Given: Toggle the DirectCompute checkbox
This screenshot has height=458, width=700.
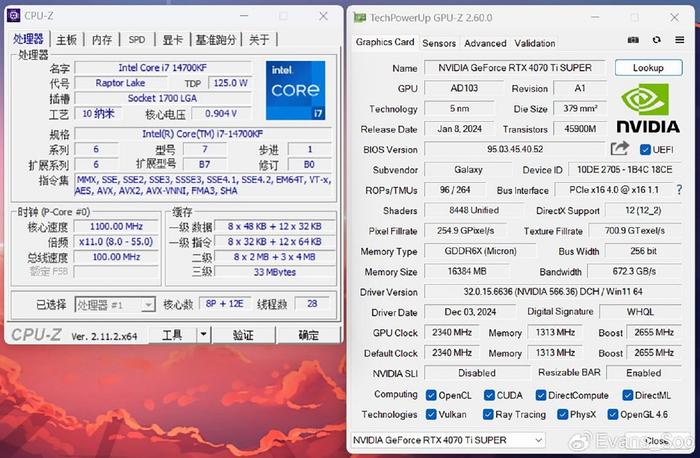Looking at the screenshot, I should click(x=541, y=395).
